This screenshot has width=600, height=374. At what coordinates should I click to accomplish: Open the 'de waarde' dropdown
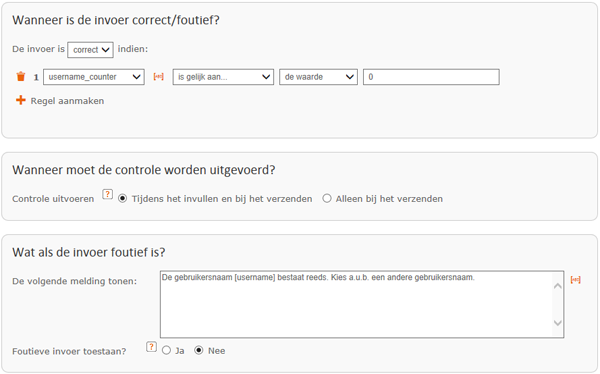click(318, 77)
